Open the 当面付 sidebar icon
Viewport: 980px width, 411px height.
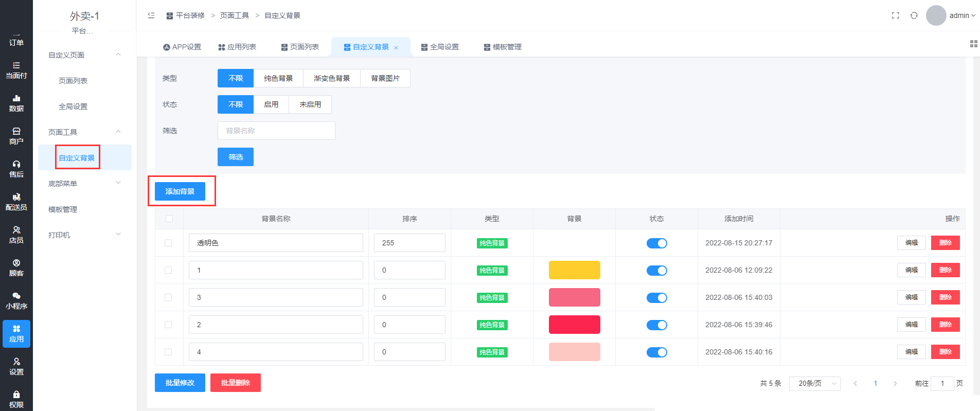pos(16,70)
